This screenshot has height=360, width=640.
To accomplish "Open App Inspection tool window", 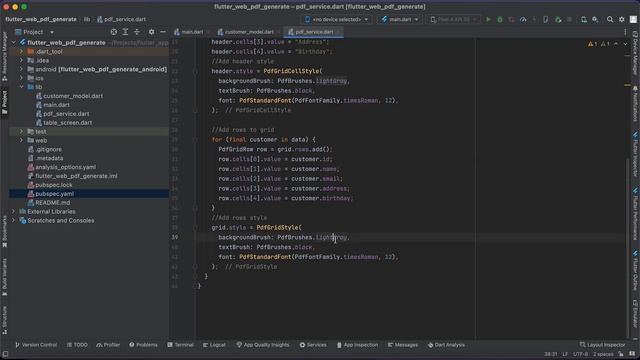I will click(x=358, y=345).
